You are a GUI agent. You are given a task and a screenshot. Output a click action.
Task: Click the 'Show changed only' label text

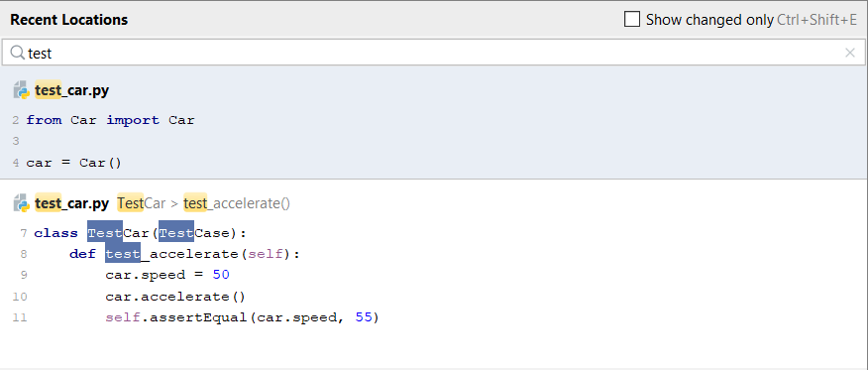tap(709, 20)
